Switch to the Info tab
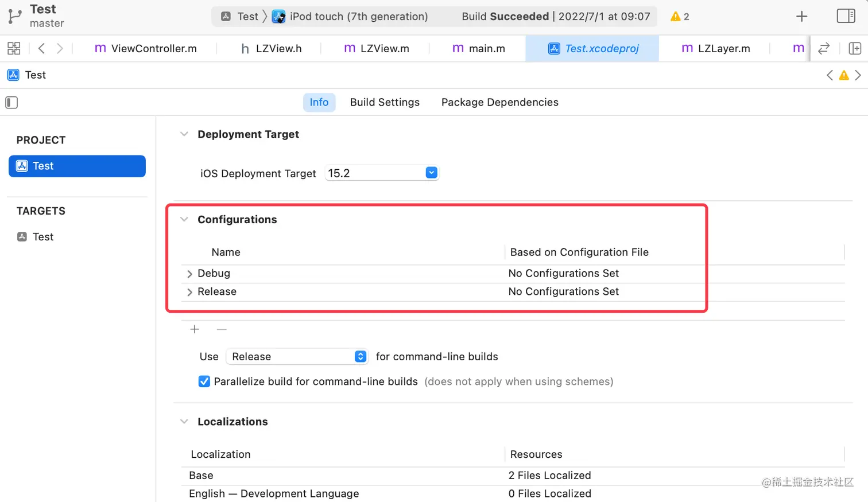The width and height of the screenshot is (868, 502). 319,102
